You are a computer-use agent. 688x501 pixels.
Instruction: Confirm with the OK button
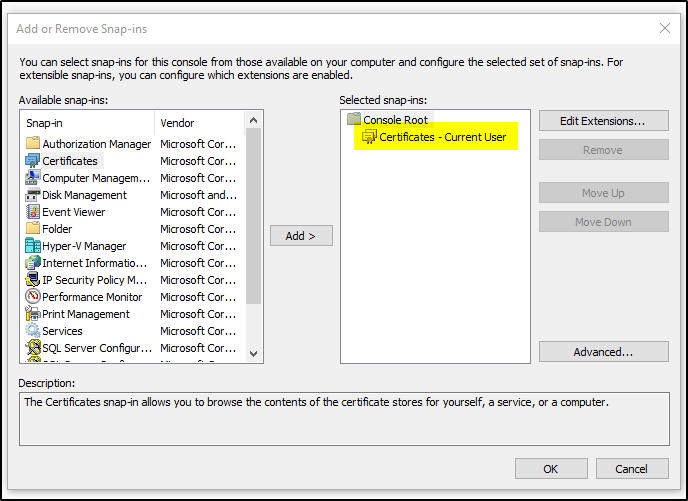[551, 469]
